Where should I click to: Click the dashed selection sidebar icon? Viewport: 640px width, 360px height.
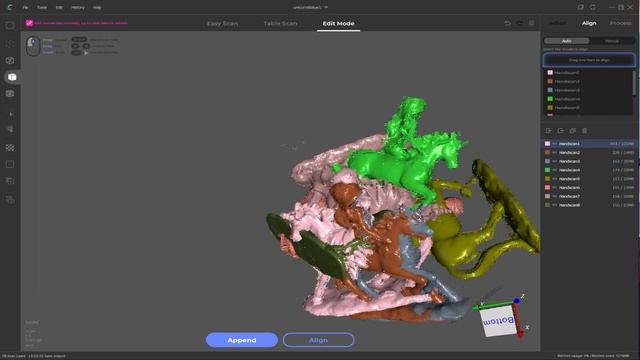[10, 44]
